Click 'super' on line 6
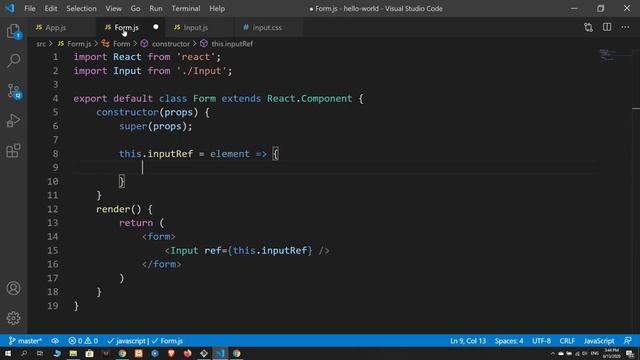The image size is (640, 360). (133, 126)
